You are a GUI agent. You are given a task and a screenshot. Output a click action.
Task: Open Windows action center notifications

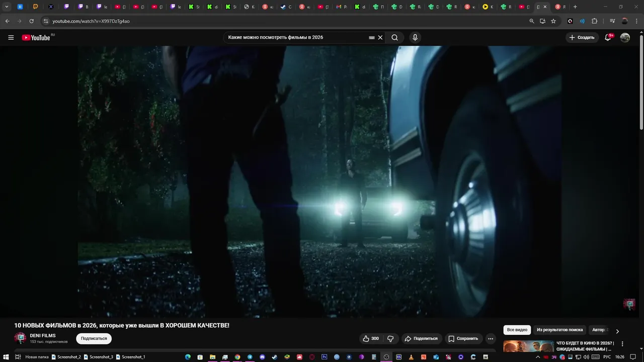pos(633,357)
